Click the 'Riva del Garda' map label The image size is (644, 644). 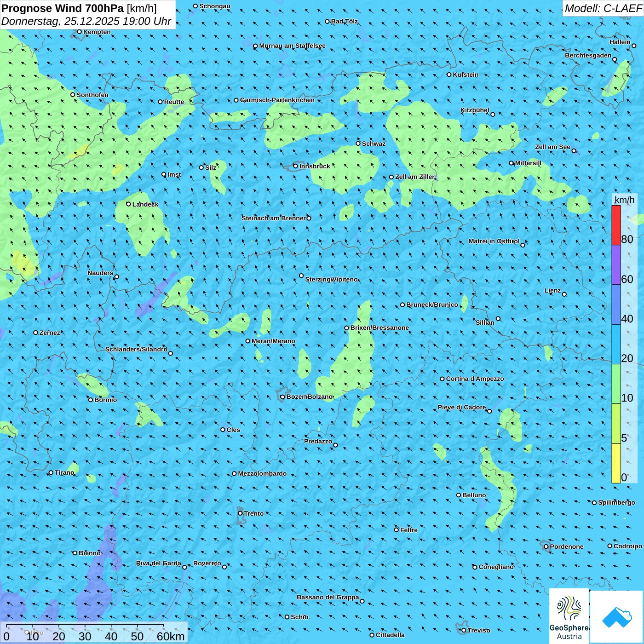pos(159,563)
